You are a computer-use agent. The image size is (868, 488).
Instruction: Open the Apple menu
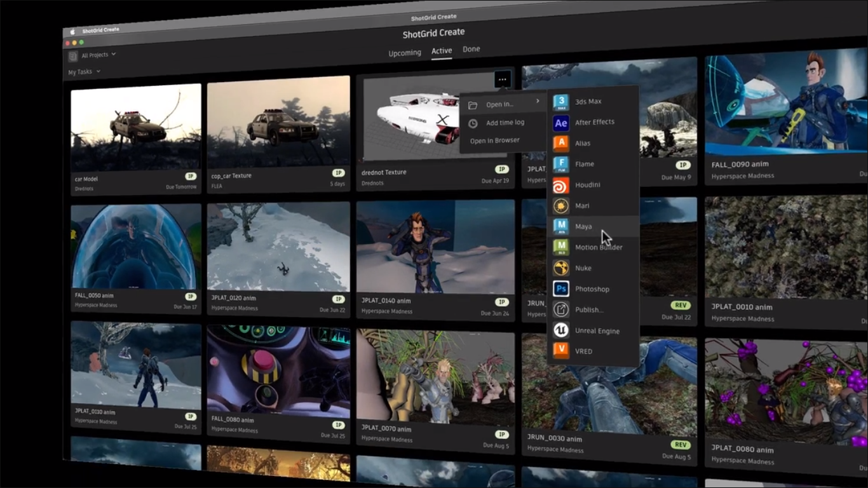point(72,32)
